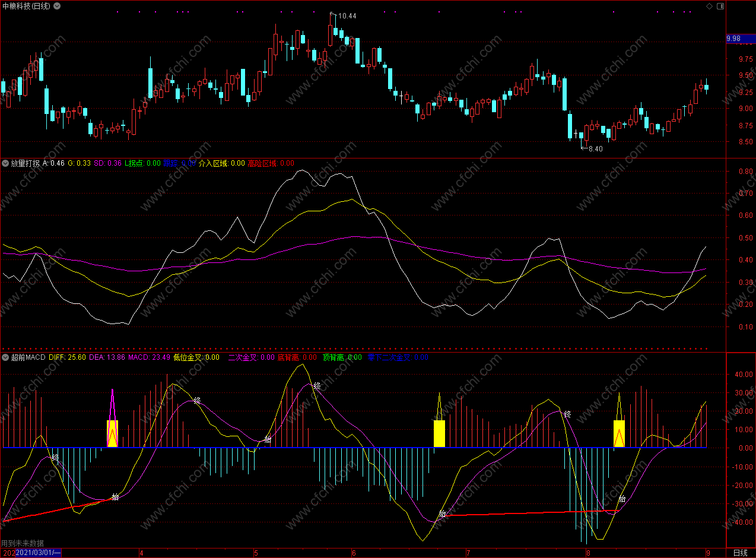
Task: Expand the 放量打拐 indicator dropdown arrow
Action: tap(5, 163)
